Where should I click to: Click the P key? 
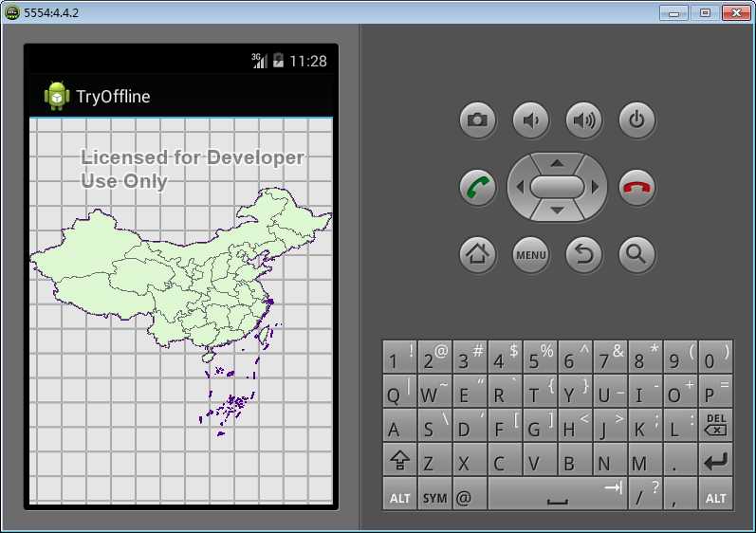[x=715, y=391]
